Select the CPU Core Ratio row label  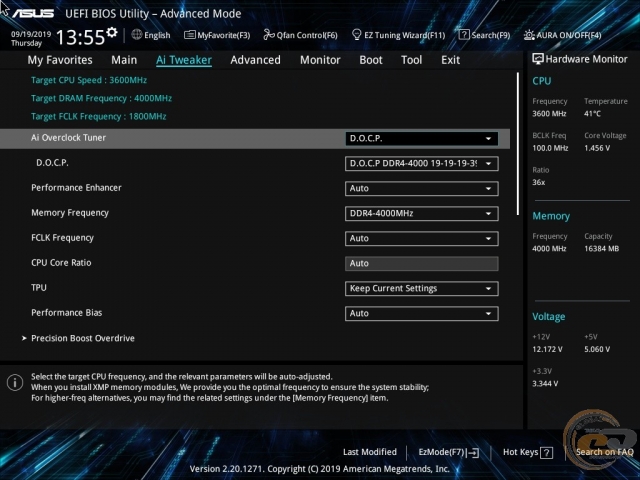pyautogui.click(x=61, y=263)
